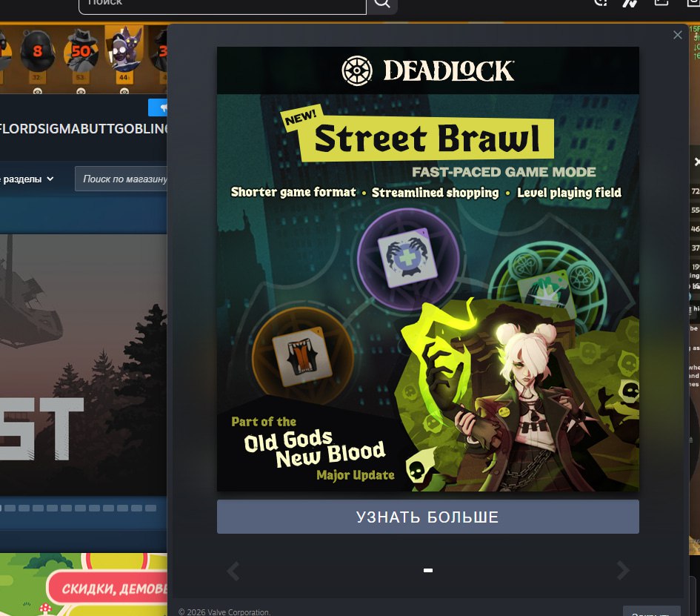Viewport: 700px width, 616px height.
Task: Select the popup page indicator dash
Action: (427, 571)
